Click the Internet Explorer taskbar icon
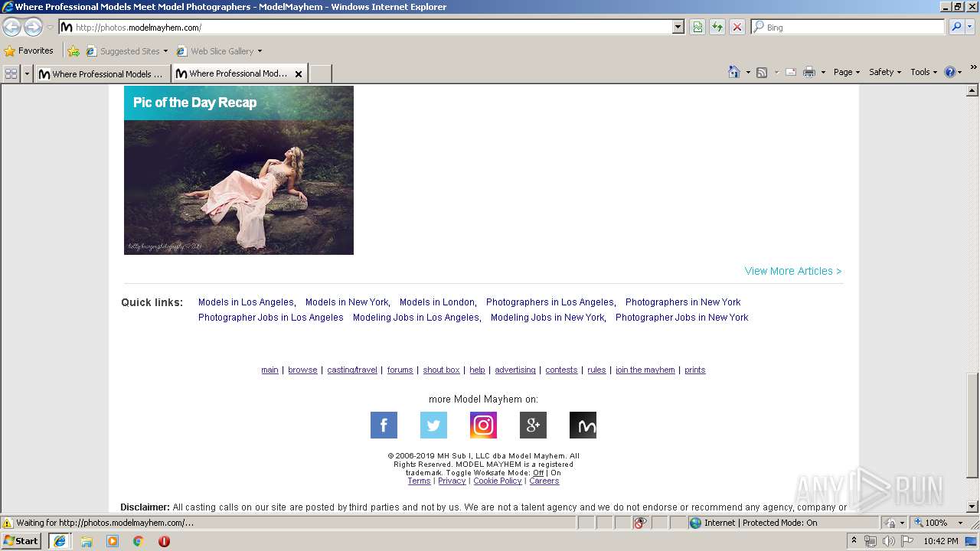Screen dimensions: 980x551 click(x=60, y=541)
